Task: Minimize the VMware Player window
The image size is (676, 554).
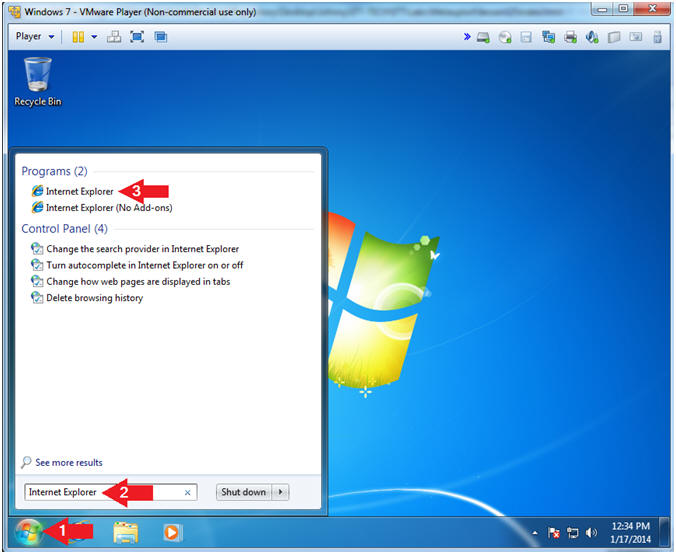Action: [602, 9]
